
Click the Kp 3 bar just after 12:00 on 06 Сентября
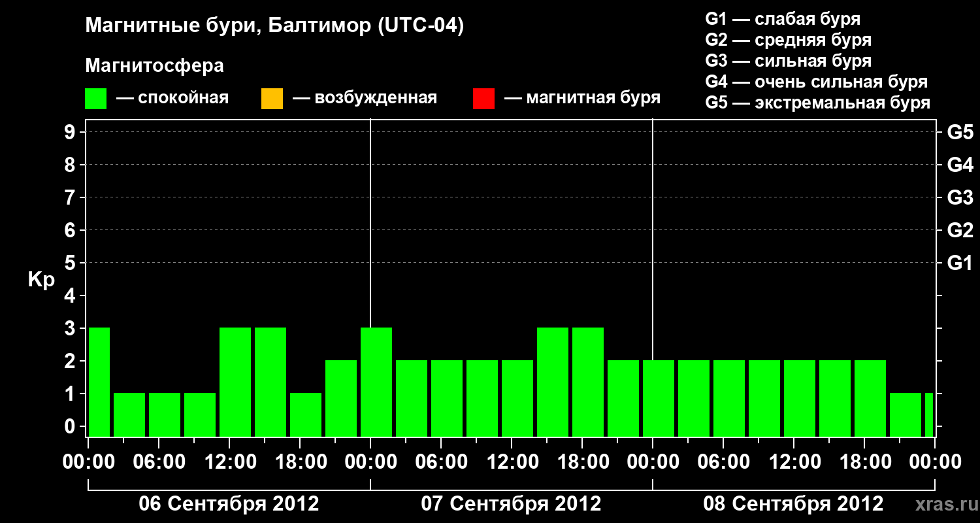click(235, 382)
